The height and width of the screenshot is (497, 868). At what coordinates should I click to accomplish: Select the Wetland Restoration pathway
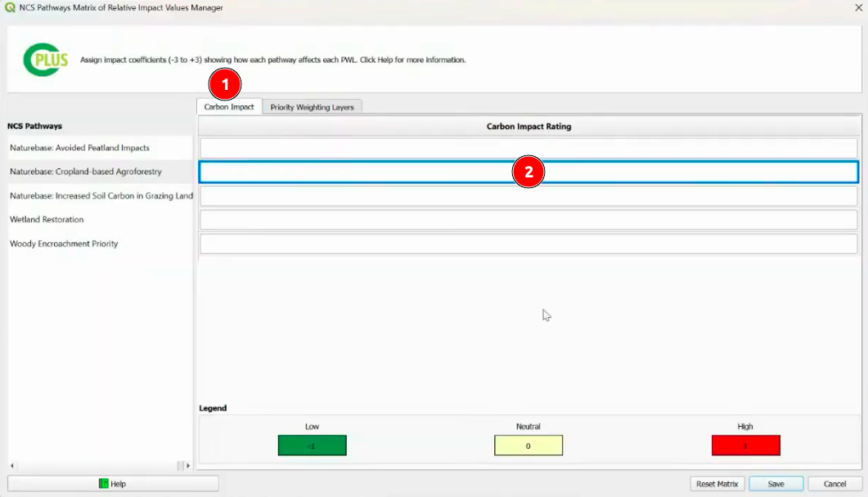point(47,220)
